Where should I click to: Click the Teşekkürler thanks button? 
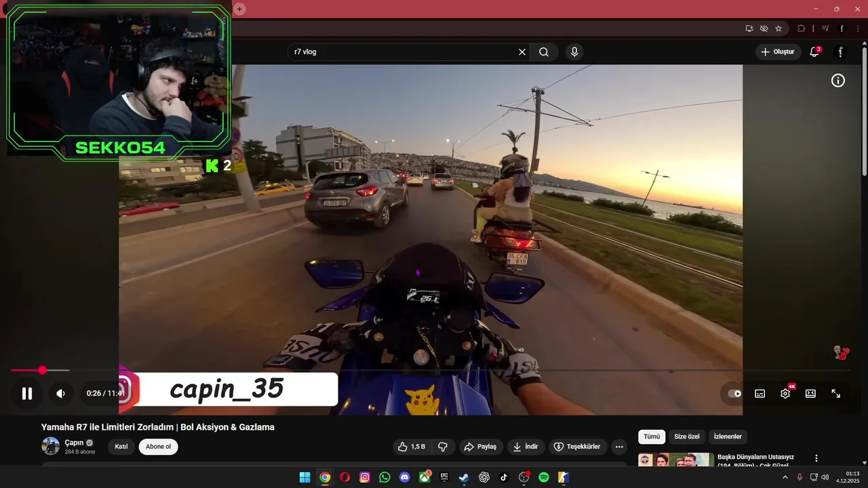point(577,447)
